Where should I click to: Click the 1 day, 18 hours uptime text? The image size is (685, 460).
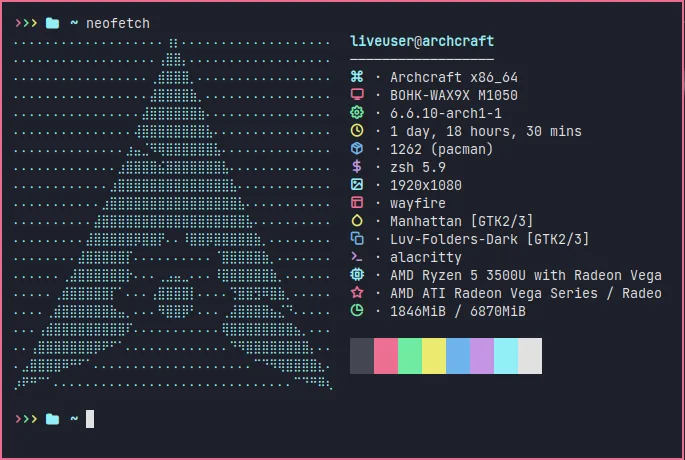(x=486, y=131)
